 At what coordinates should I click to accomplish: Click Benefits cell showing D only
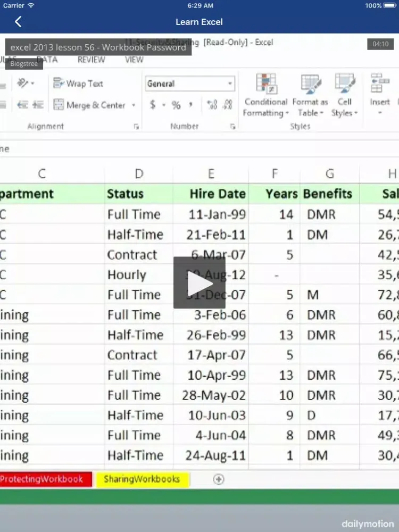point(329,415)
